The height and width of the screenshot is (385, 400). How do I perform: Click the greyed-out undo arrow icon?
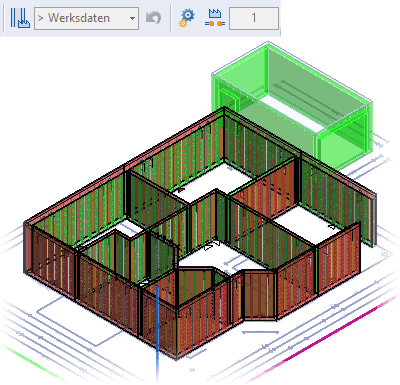pyautogui.click(x=154, y=18)
